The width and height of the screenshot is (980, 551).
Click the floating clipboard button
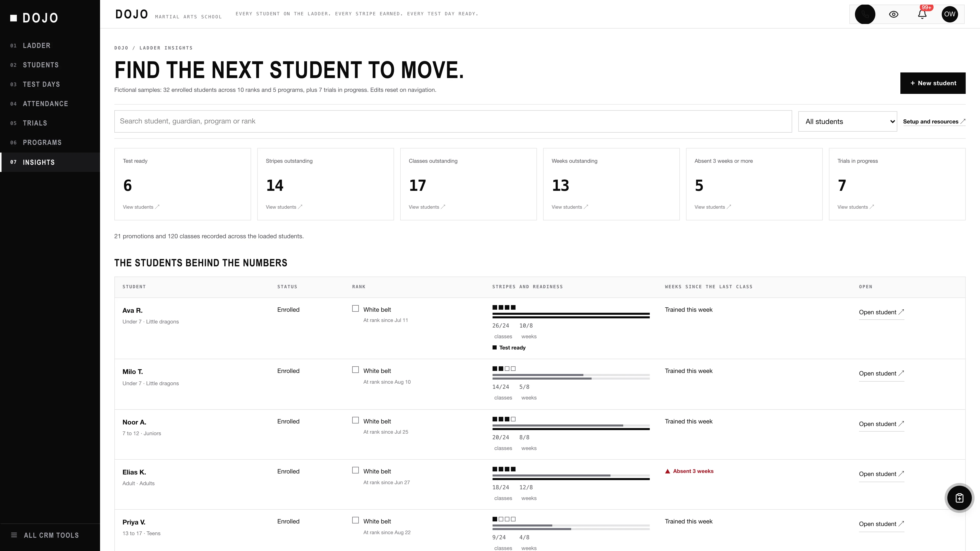959,498
